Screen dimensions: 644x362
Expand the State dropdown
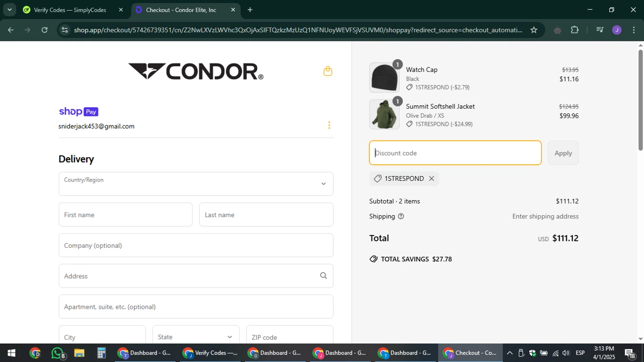point(196,336)
